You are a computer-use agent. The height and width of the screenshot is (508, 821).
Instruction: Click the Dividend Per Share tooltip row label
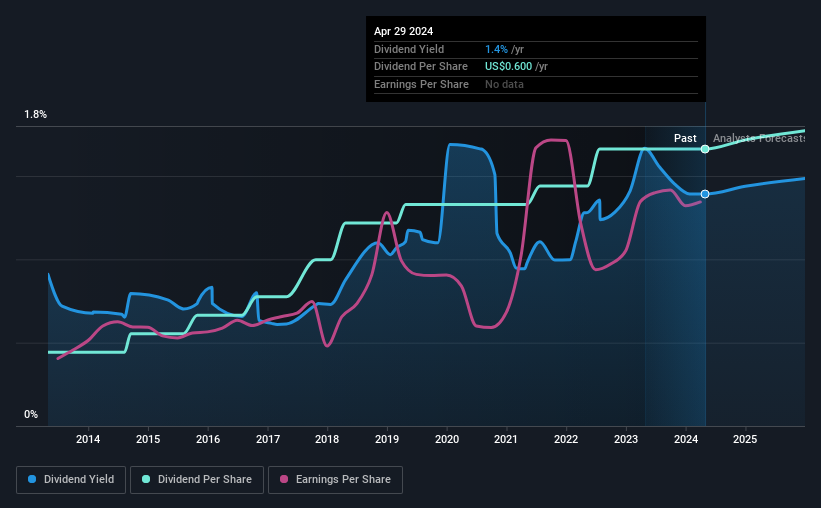point(421,67)
